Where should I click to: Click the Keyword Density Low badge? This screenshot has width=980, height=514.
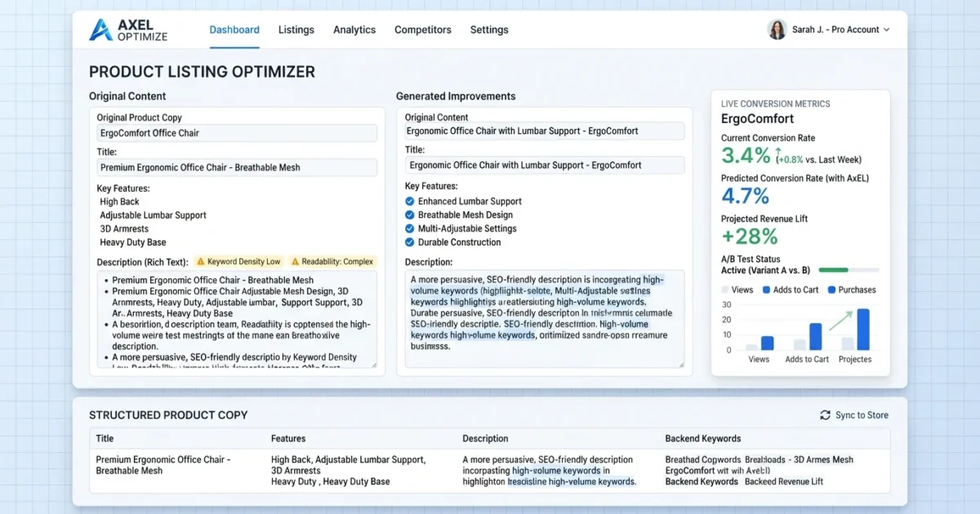pos(238,262)
